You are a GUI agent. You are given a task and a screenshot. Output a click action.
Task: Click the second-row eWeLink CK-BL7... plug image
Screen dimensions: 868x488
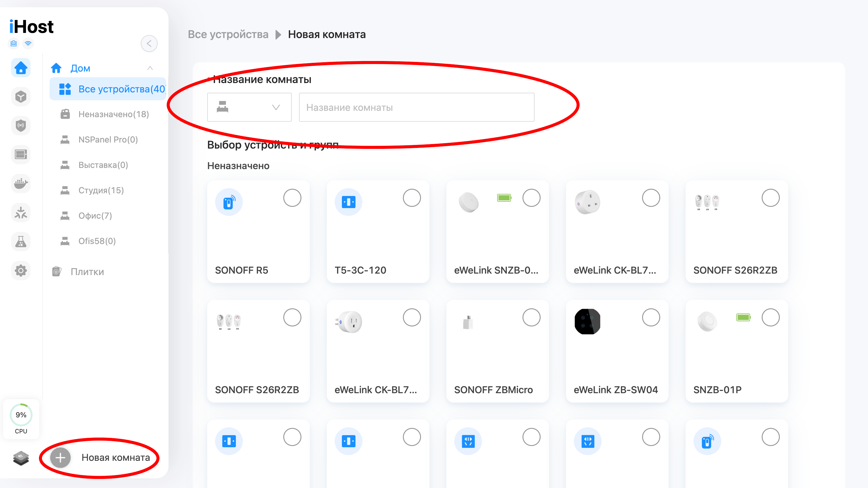[x=349, y=322]
